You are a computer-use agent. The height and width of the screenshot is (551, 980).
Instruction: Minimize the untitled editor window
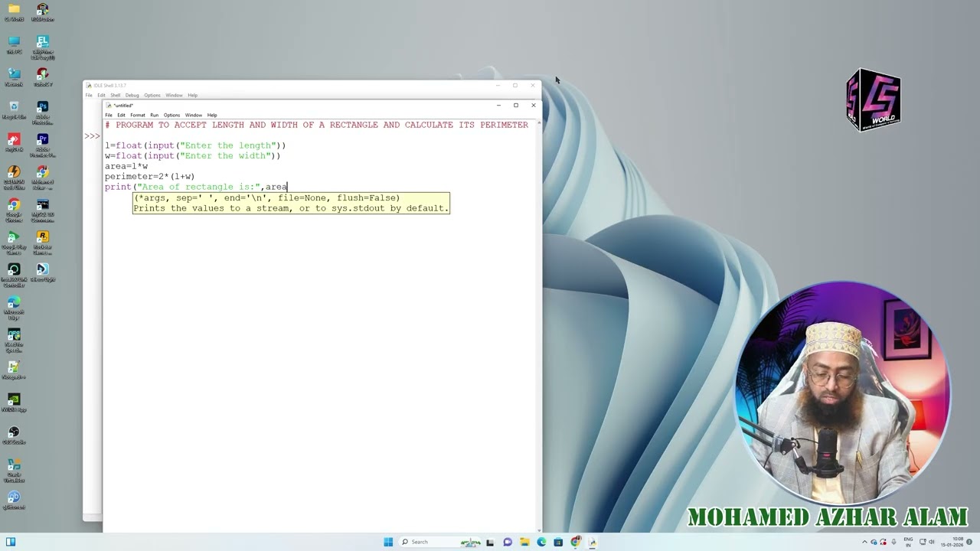(498, 105)
